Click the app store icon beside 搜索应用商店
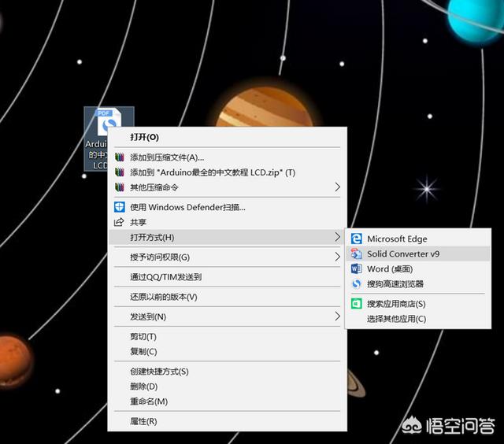The height and width of the screenshot is (444, 504). (x=356, y=304)
